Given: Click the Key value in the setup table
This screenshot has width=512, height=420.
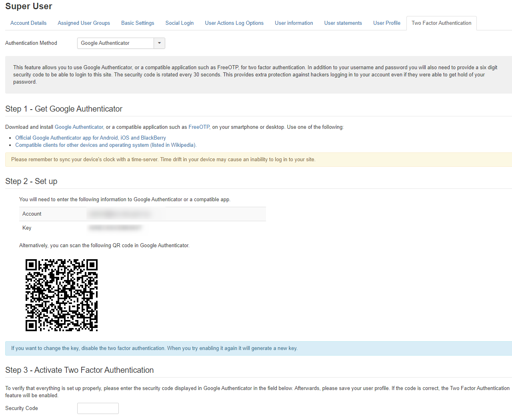Looking at the screenshot, I should 115,228.
